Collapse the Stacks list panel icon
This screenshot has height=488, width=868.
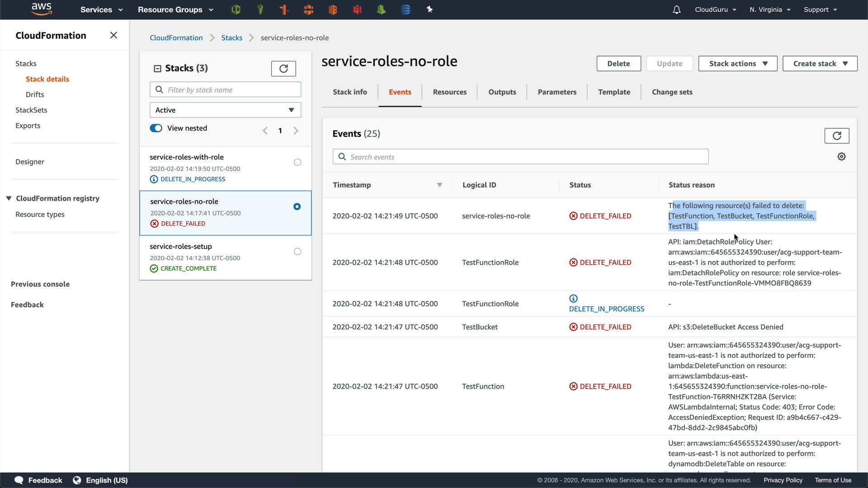pyautogui.click(x=157, y=68)
